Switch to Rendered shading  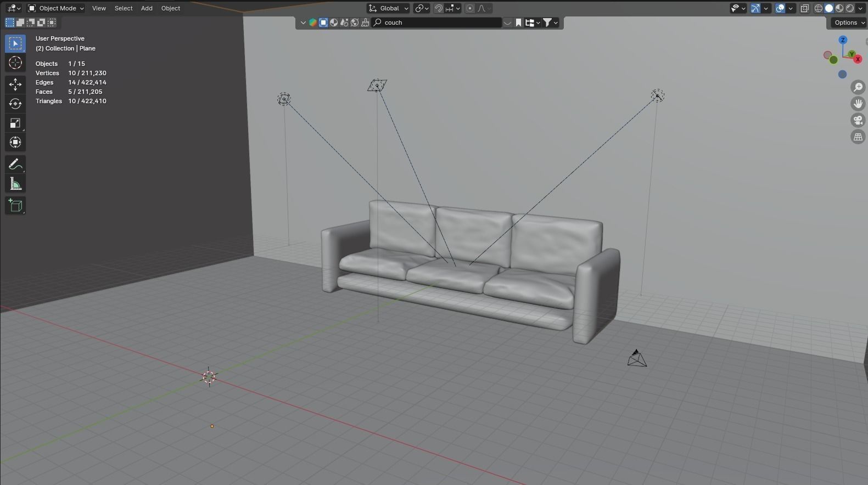click(x=850, y=8)
